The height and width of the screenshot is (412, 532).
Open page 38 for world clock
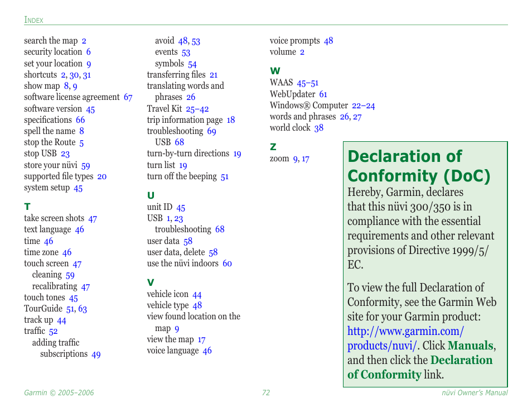click(319, 128)
